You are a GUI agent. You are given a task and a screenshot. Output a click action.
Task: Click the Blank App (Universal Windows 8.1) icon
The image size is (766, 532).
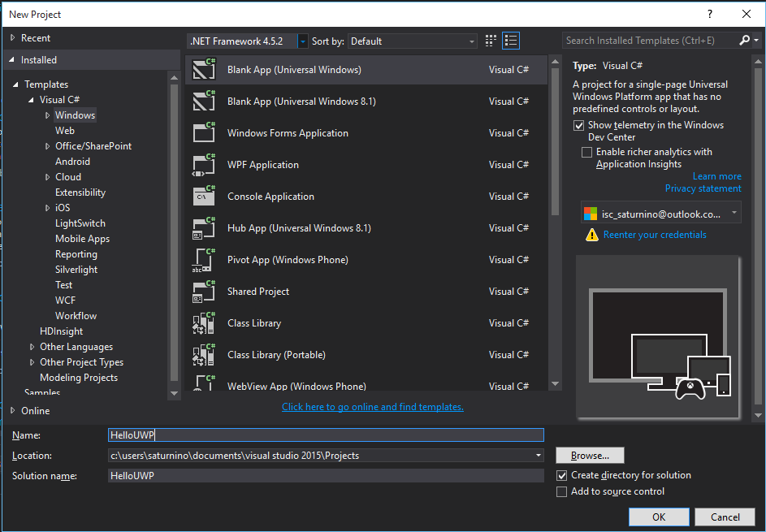point(204,102)
